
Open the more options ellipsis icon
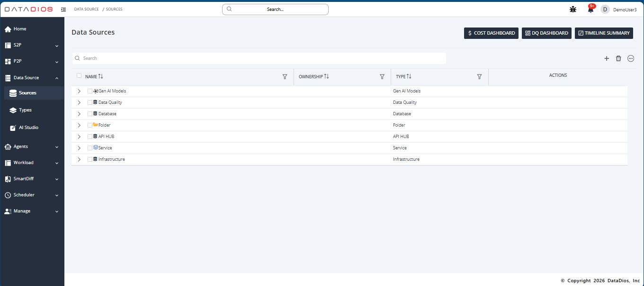coord(631,58)
